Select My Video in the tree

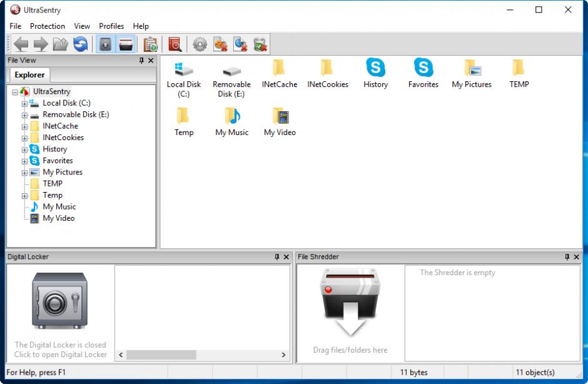59,218
